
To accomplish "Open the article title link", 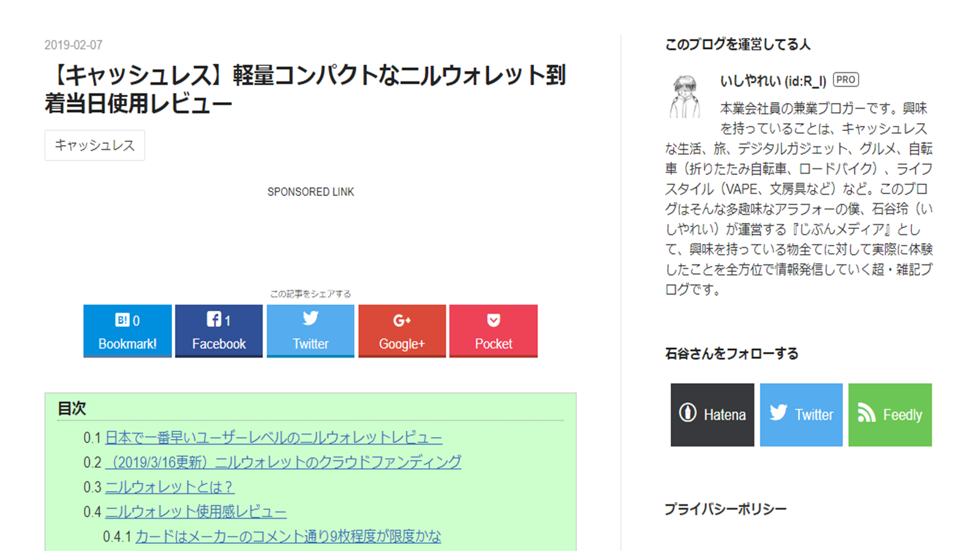I will pos(305,89).
